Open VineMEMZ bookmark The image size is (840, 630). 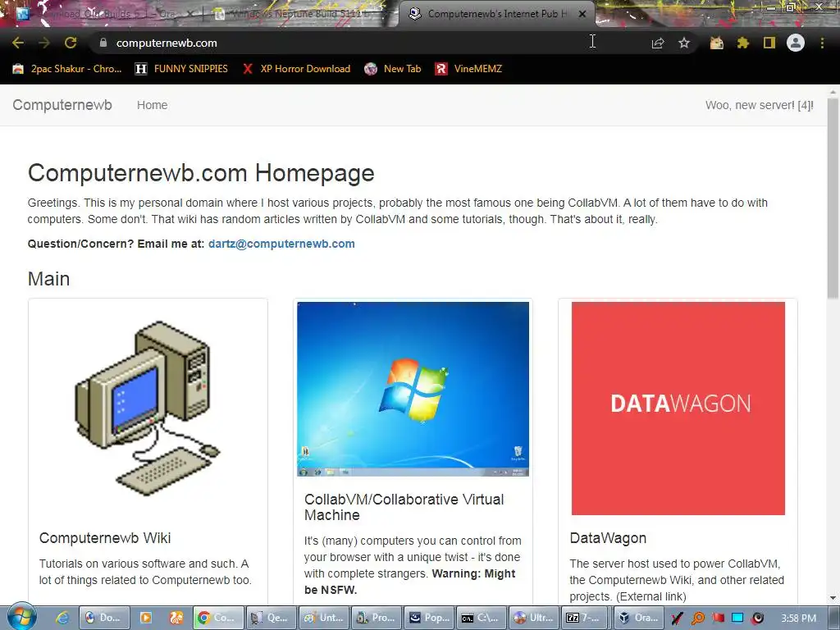click(468, 69)
